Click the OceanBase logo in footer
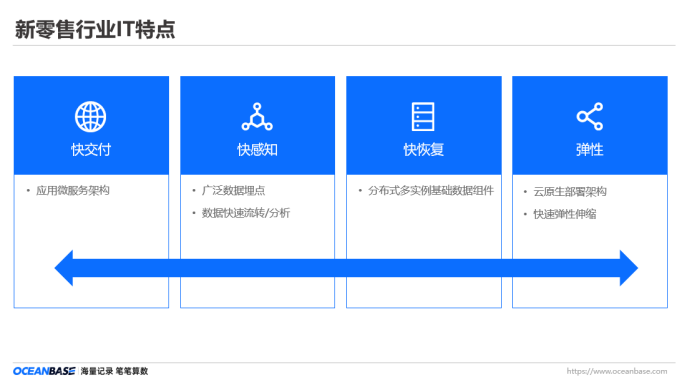This screenshot has height=386, width=693. [44, 371]
